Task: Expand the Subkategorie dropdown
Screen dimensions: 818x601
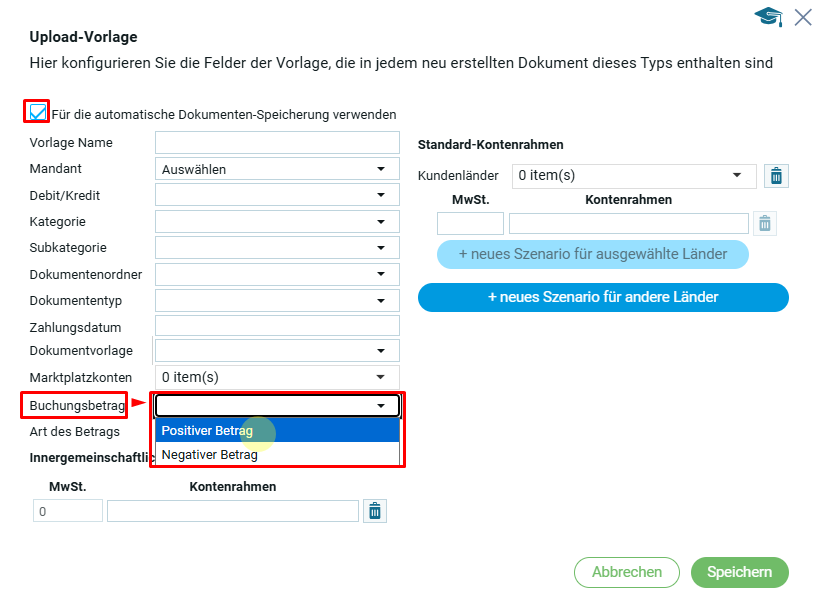Action: (x=277, y=247)
